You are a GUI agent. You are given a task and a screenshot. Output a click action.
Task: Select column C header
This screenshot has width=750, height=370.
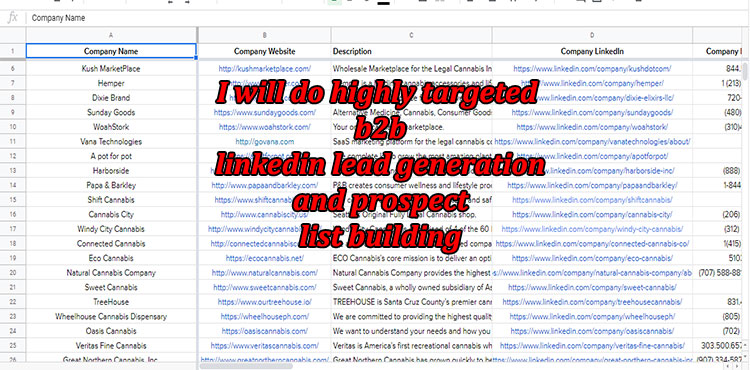click(x=411, y=35)
